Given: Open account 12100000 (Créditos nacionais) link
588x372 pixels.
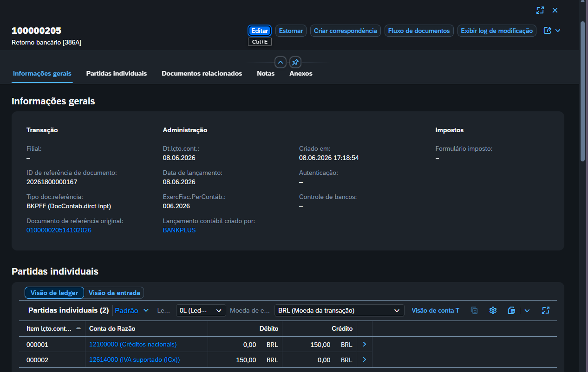Looking at the screenshot, I should point(133,345).
